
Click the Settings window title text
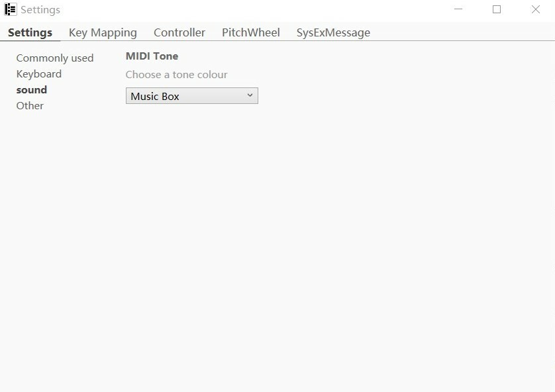(x=40, y=10)
